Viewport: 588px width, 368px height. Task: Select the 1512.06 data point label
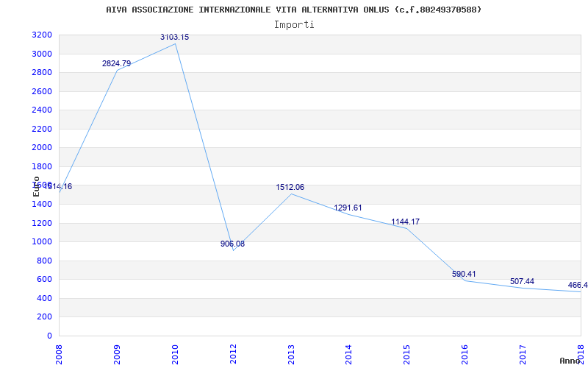tap(290, 187)
